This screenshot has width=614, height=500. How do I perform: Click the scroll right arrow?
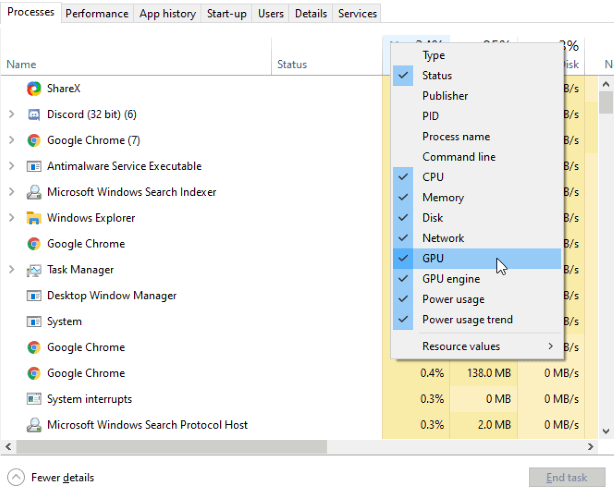591,447
